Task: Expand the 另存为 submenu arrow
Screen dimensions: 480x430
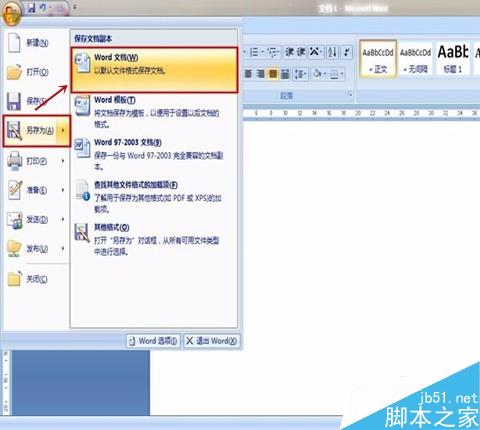Action: point(63,131)
